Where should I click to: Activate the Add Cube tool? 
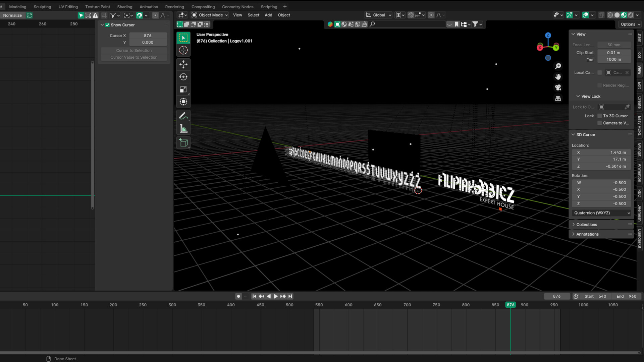tap(183, 142)
